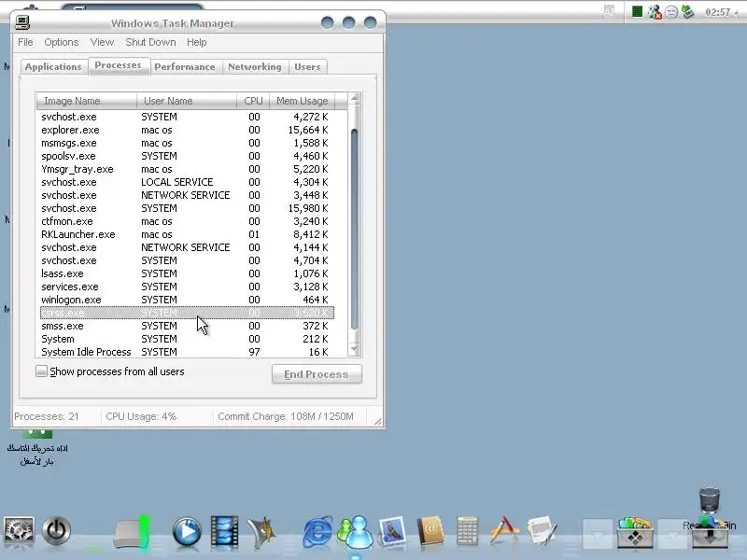Sort by Mem Usage column header
Image resolution: width=747 pixels, height=560 pixels.
point(302,101)
